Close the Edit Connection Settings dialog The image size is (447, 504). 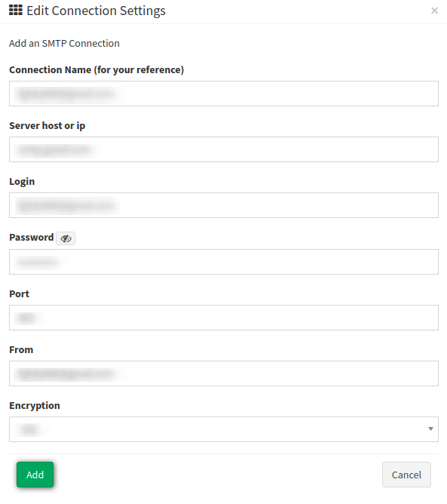click(x=434, y=11)
